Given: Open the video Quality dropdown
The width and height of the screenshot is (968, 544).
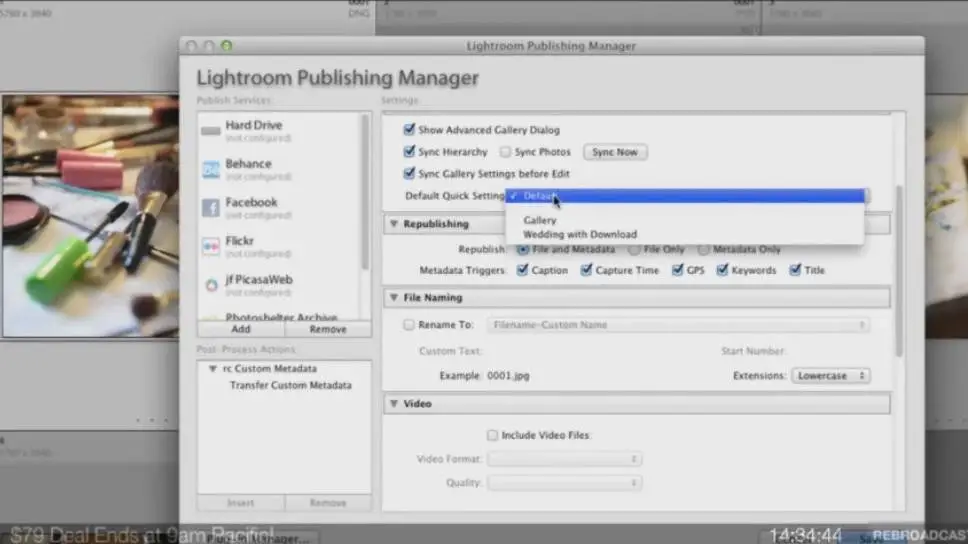Looking at the screenshot, I should click(x=564, y=483).
